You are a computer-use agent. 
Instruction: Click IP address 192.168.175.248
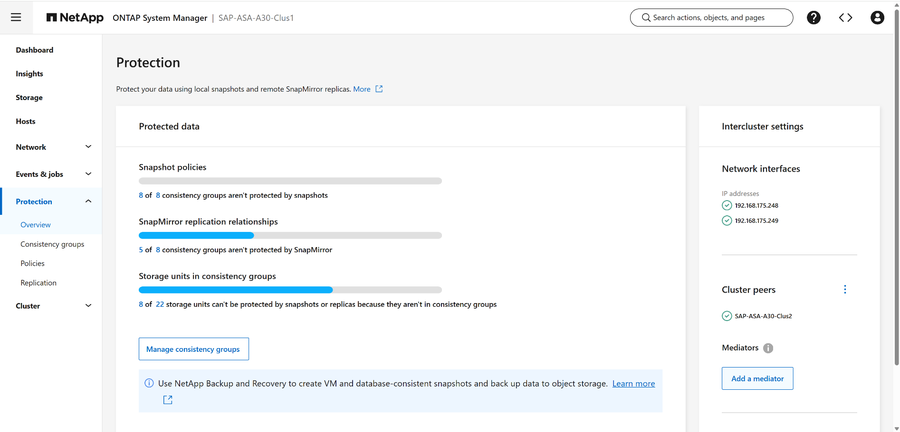[x=757, y=205]
